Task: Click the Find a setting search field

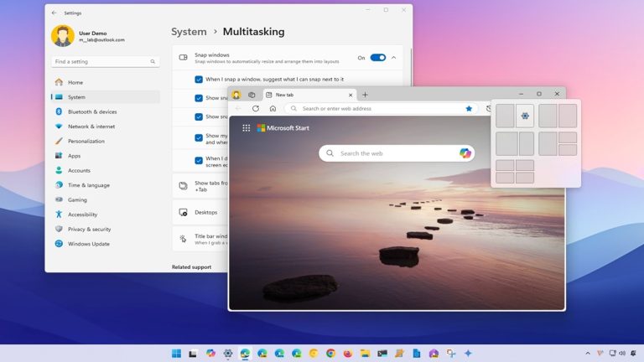Action: (x=105, y=61)
